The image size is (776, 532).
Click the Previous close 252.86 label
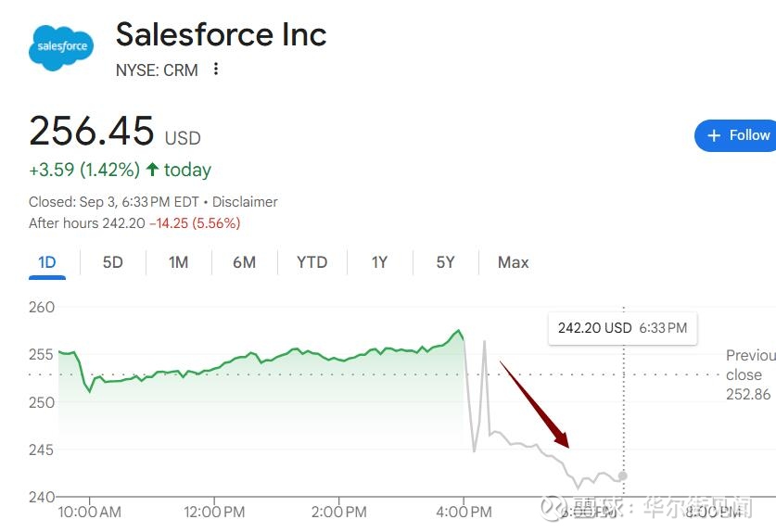(x=749, y=375)
